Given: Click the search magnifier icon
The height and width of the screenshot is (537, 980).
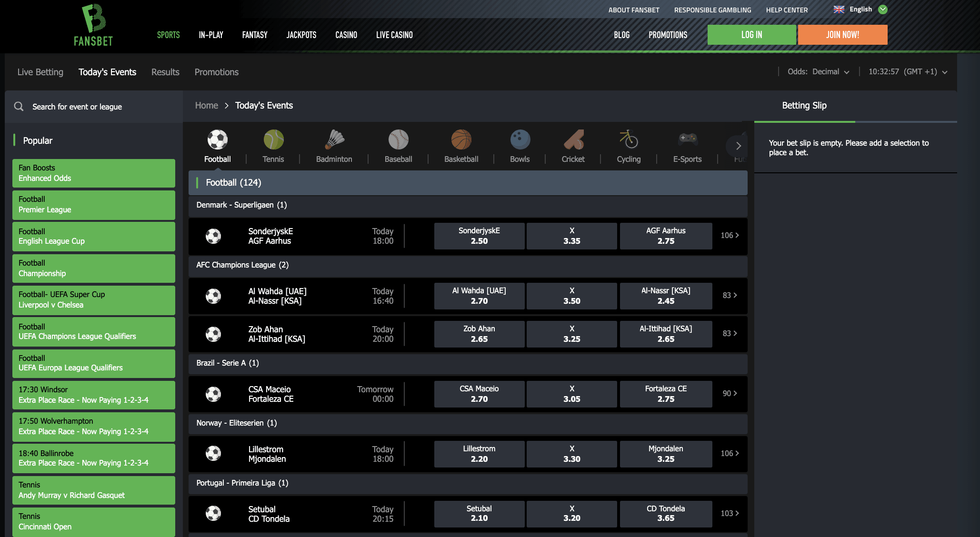Looking at the screenshot, I should [19, 106].
